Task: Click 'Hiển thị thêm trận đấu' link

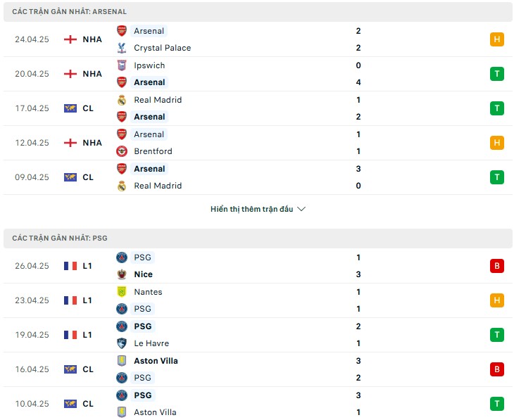Action: (251, 209)
